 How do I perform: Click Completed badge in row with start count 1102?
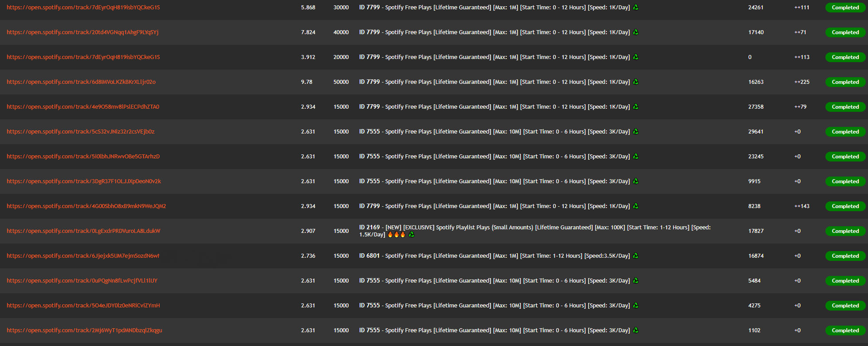(x=845, y=330)
